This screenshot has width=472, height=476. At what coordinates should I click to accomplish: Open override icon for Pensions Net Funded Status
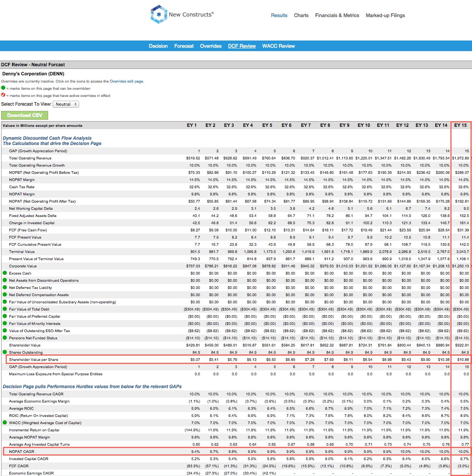[x=5, y=338]
